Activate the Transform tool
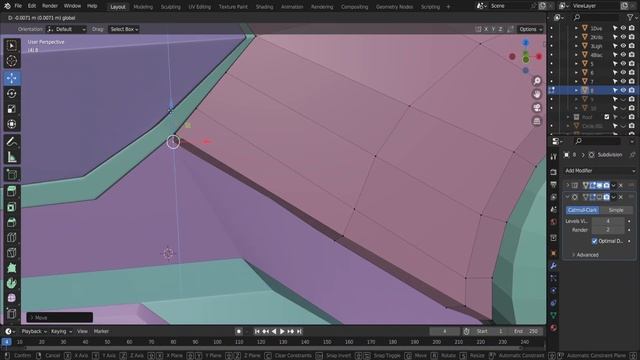The height and width of the screenshot is (360, 640). [11, 124]
